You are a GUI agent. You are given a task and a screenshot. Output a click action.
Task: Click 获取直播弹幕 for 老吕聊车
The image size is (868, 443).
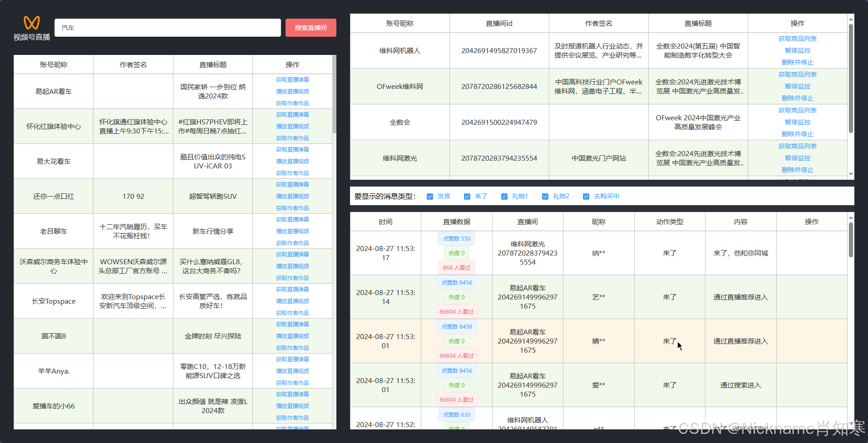tap(292, 219)
